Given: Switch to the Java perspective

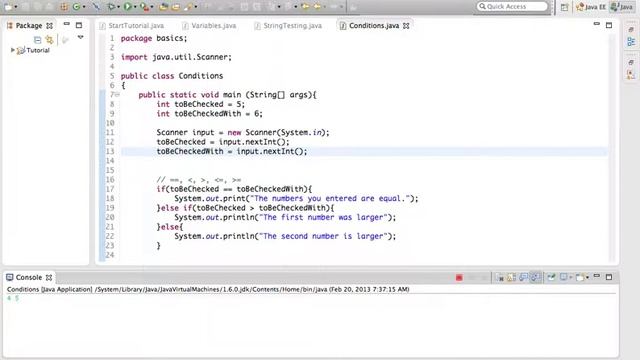Looking at the screenshot, I should (622, 7).
